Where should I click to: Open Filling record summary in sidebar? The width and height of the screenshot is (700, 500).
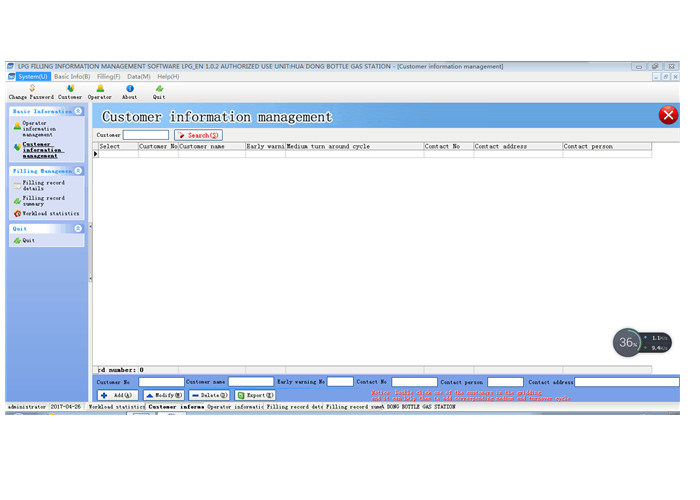pos(46,200)
